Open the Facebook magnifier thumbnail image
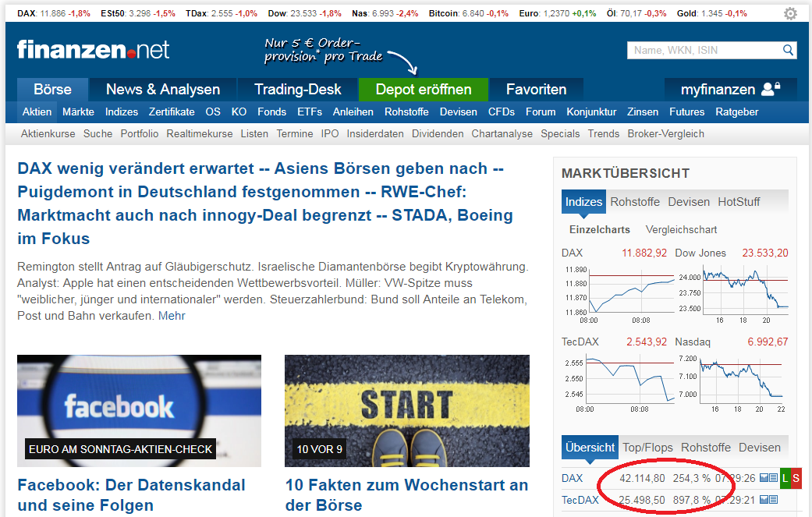 pyautogui.click(x=140, y=411)
